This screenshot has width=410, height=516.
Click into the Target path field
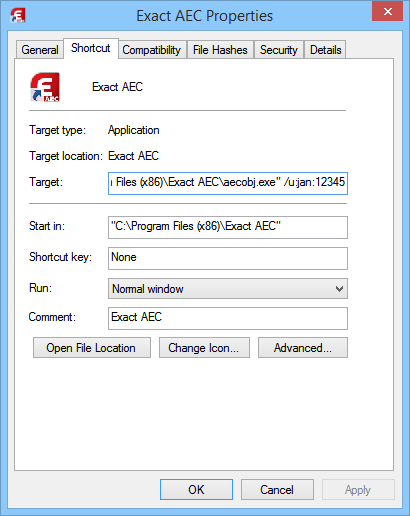pos(228,183)
